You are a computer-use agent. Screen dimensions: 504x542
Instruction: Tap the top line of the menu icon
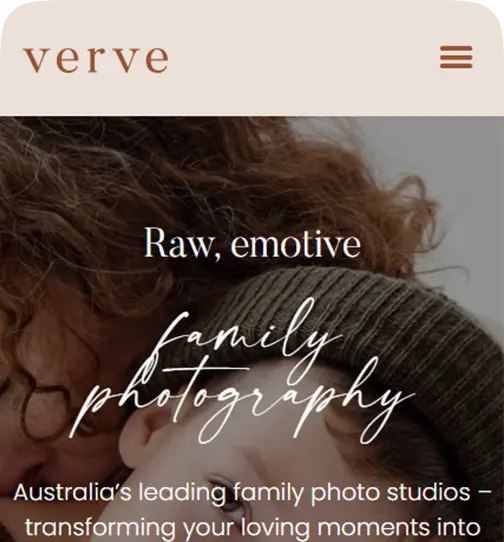(x=456, y=48)
